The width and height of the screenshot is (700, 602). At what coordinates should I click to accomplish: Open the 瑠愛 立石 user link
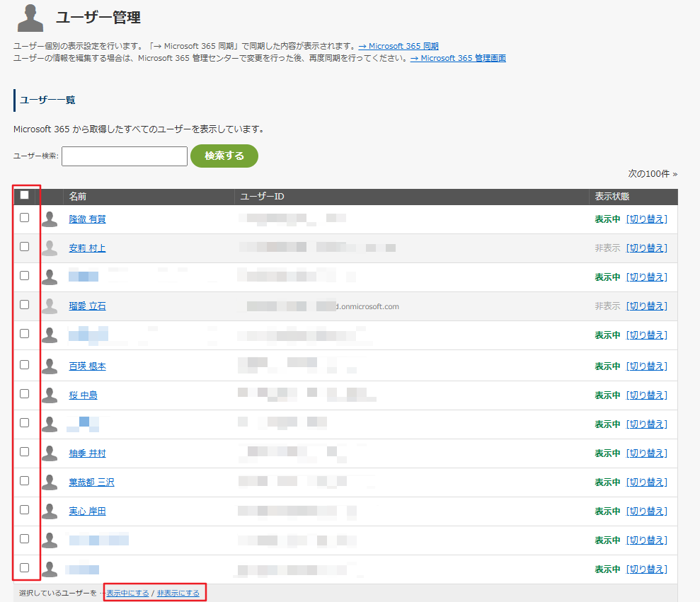point(88,306)
